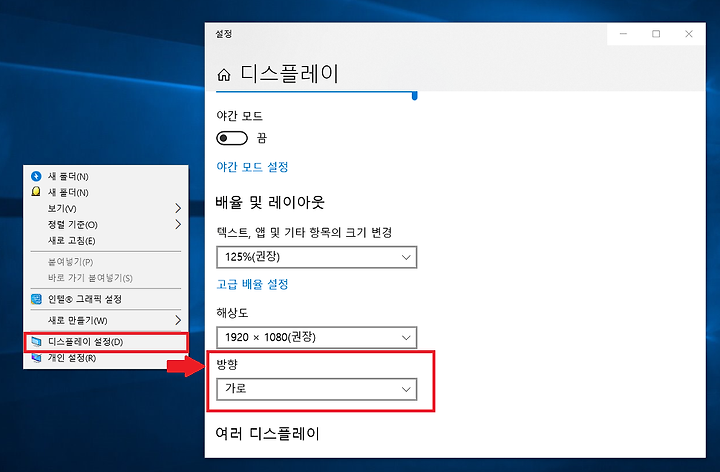Select 붙여넣기(P) in the context menu
The image size is (720, 472).
click(106, 262)
